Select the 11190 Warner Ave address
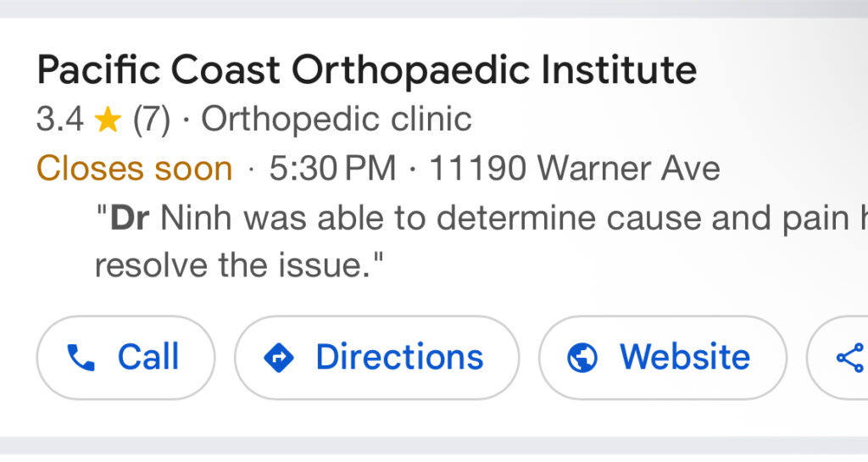The width and height of the screenshot is (868, 462). [574, 169]
